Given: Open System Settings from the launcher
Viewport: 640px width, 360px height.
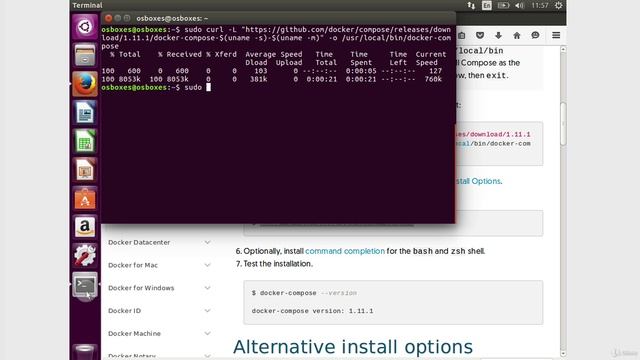Looking at the screenshot, I should 85,256.
